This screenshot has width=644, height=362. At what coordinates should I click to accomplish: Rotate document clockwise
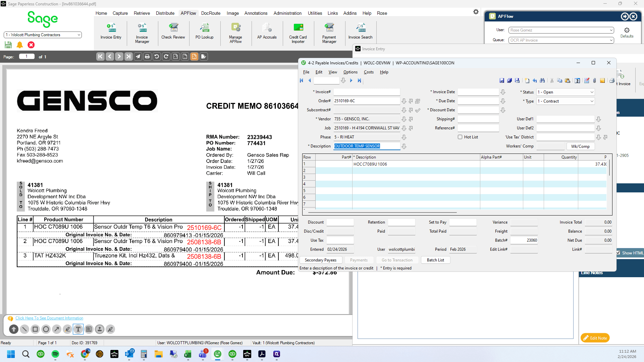(166, 57)
